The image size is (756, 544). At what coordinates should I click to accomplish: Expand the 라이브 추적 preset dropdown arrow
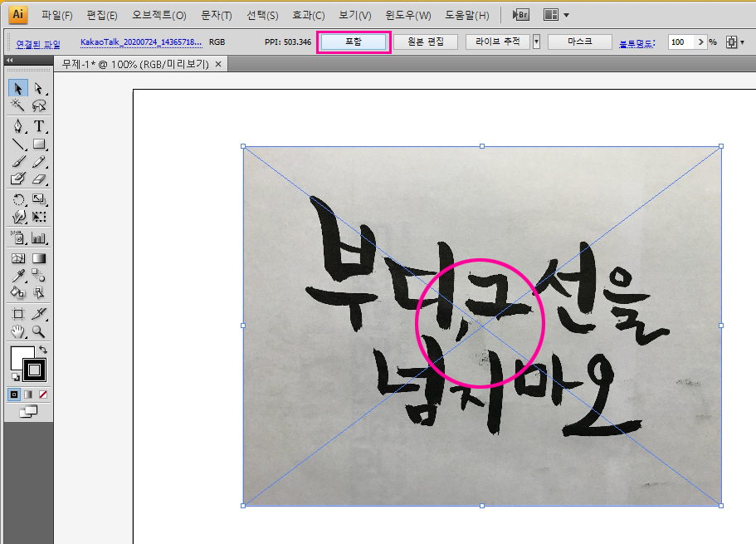[536, 42]
